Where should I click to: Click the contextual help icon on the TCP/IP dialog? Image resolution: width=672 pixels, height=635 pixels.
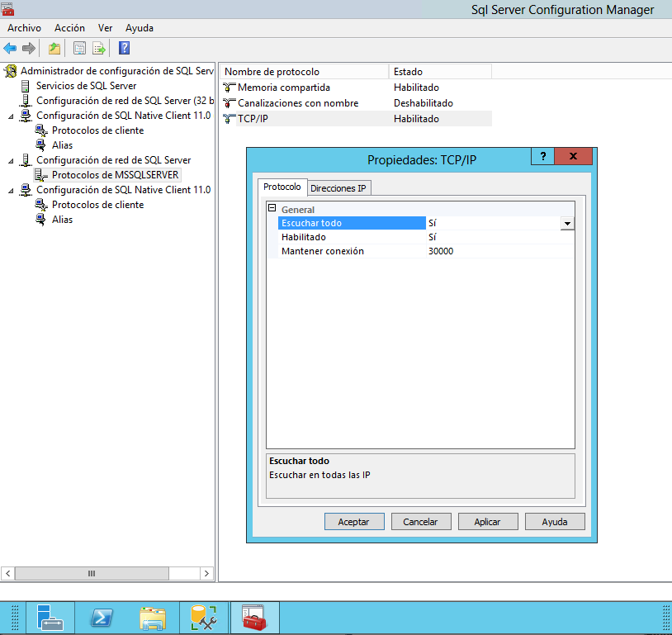coord(542,156)
